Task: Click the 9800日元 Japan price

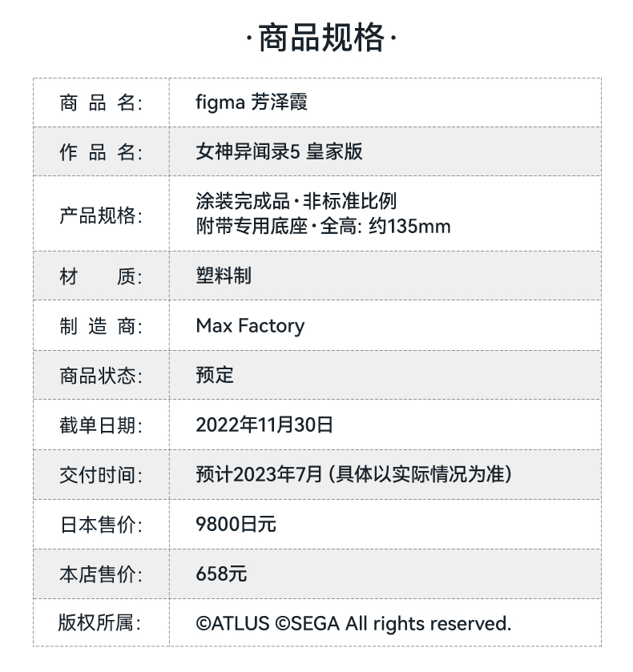Action: (236, 525)
